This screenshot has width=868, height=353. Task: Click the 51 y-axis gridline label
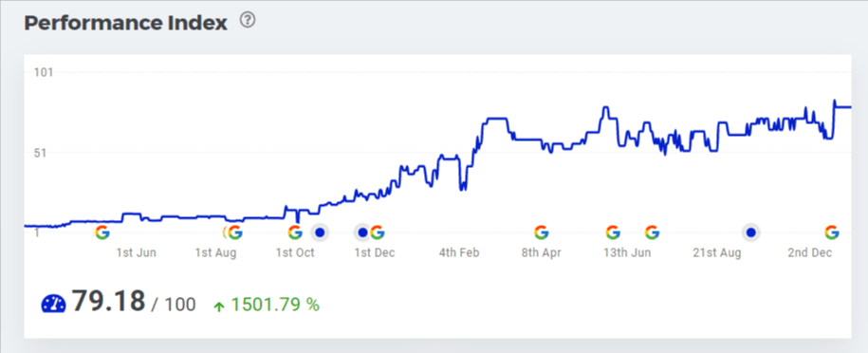(41, 153)
